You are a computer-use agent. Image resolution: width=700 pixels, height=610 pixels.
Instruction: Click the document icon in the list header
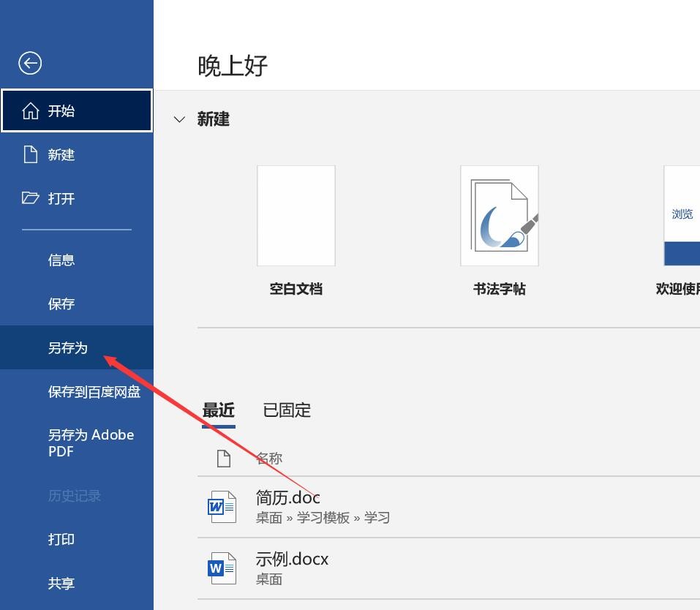point(224,459)
